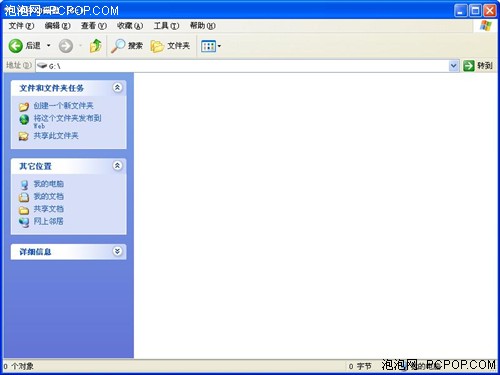500x375 pixels.
Task: Open the 文件(F) menu
Action: [x=21, y=26]
